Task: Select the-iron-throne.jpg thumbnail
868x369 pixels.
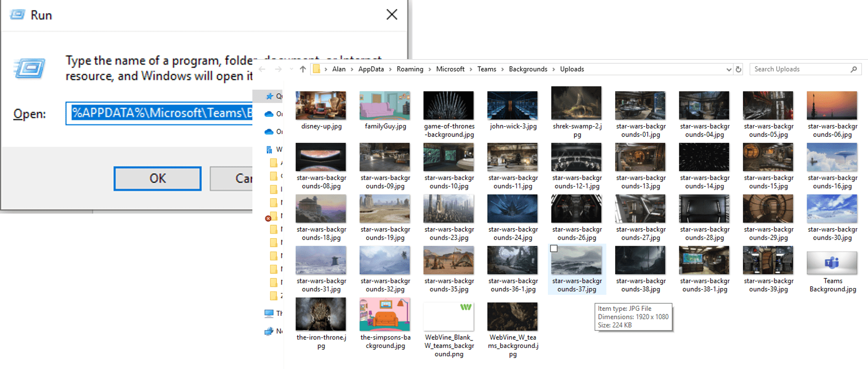Action: click(321, 314)
